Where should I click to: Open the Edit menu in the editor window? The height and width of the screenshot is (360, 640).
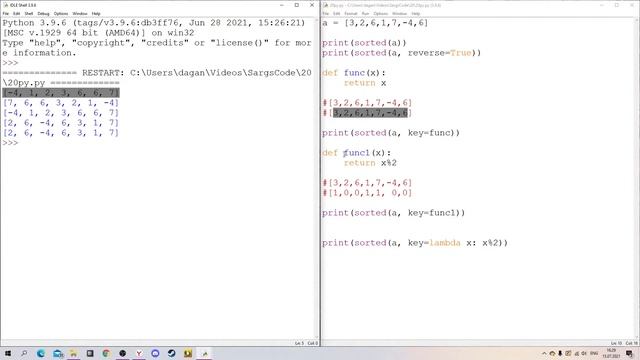click(x=336, y=13)
